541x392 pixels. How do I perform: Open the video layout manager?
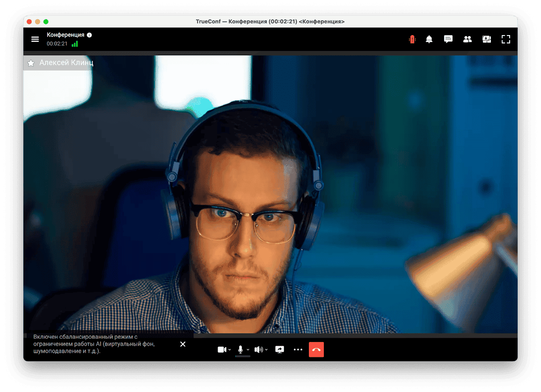point(487,39)
